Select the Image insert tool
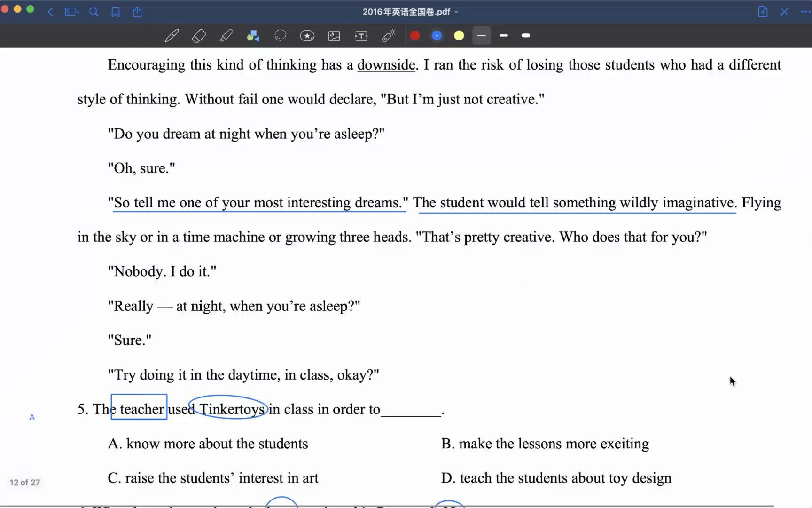Viewport: 812px width, 508px height. 334,36
